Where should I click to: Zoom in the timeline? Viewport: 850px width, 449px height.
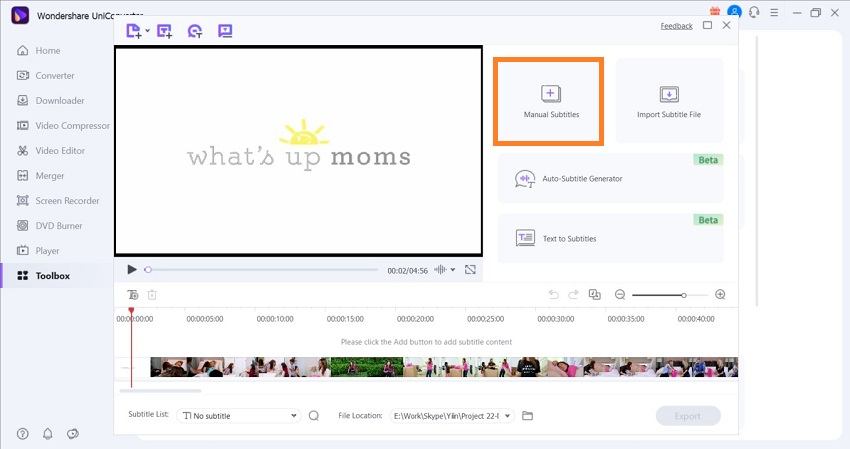click(x=720, y=294)
